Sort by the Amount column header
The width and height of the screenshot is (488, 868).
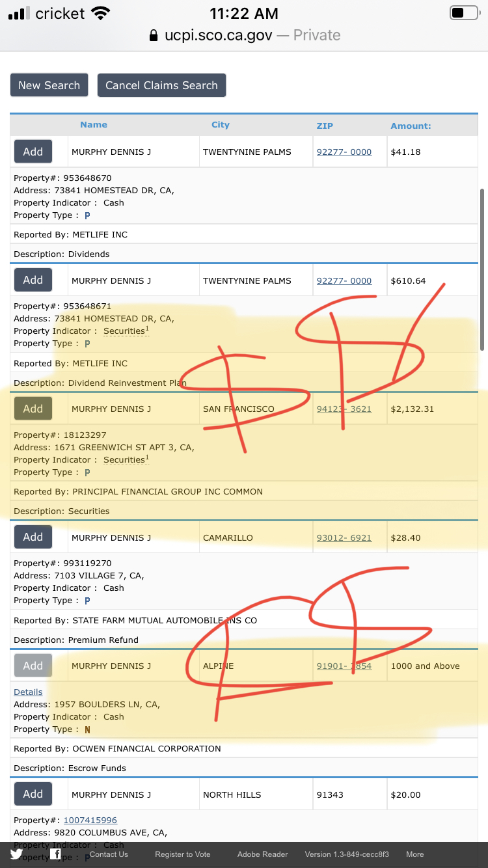click(x=411, y=126)
